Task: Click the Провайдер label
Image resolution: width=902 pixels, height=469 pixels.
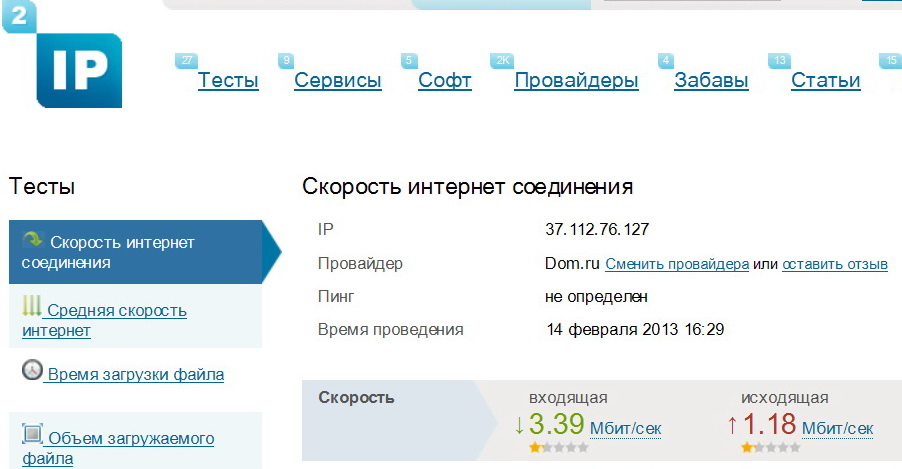Action: [x=360, y=264]
